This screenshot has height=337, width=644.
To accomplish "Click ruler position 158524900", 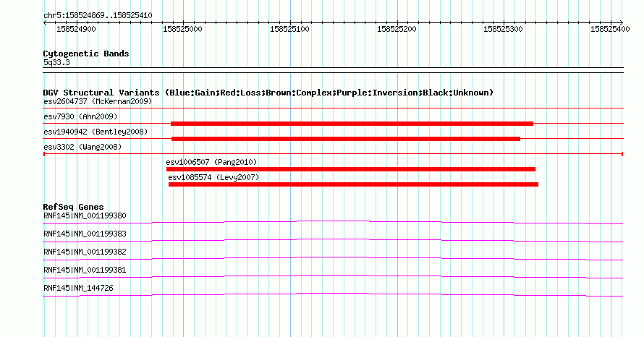I will (76, 29).
